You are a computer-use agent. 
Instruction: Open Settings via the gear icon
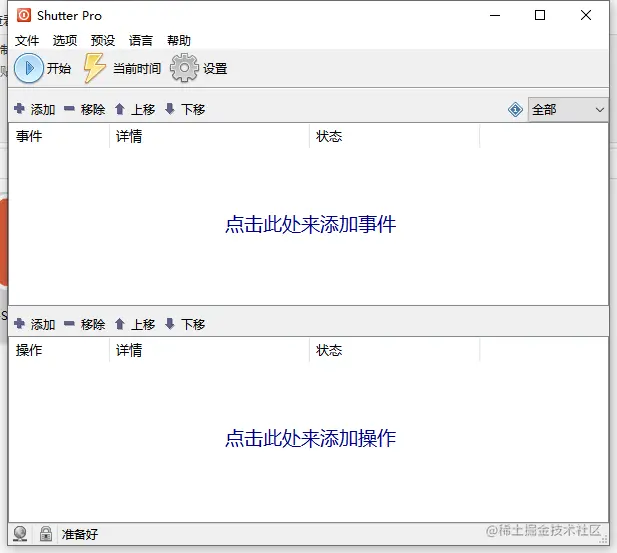coord(184,68)
